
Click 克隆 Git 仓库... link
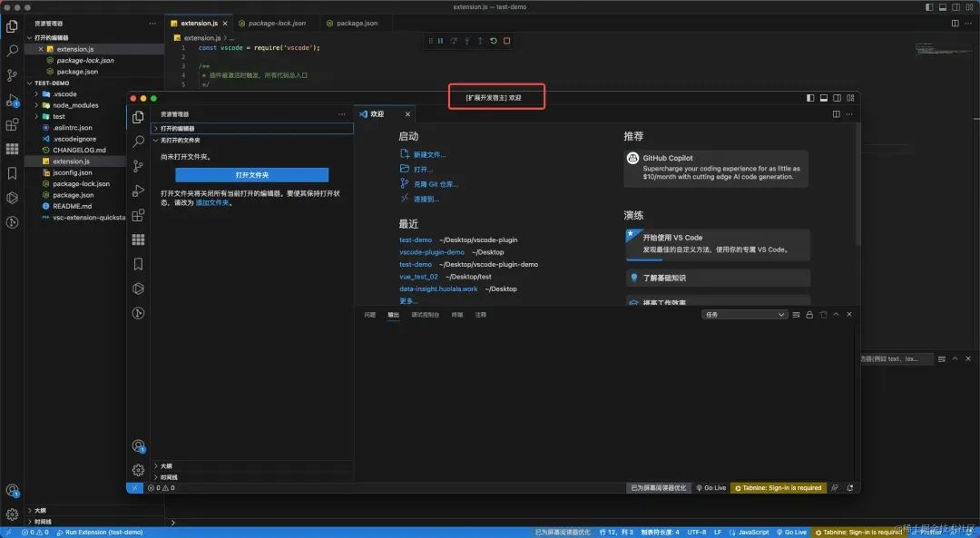[436, 184]
